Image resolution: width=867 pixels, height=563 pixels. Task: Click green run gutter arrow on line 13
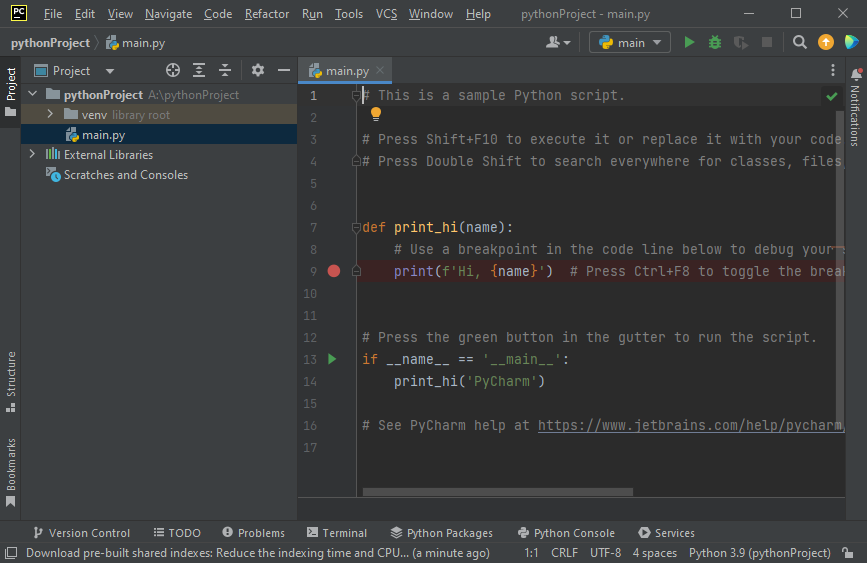333,359
